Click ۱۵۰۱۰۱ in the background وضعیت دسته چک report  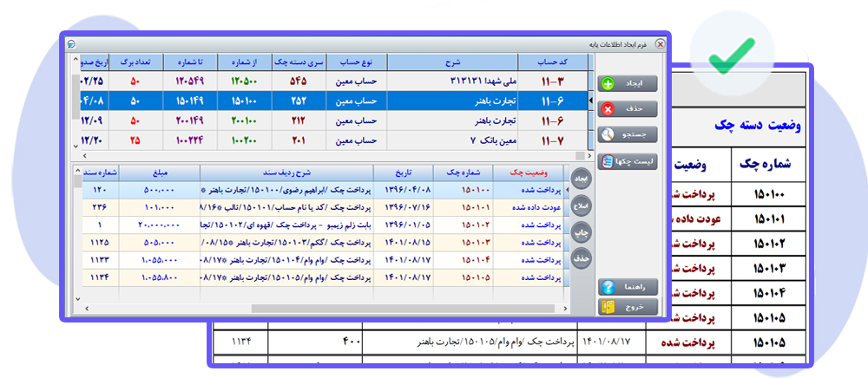point(769,218)
